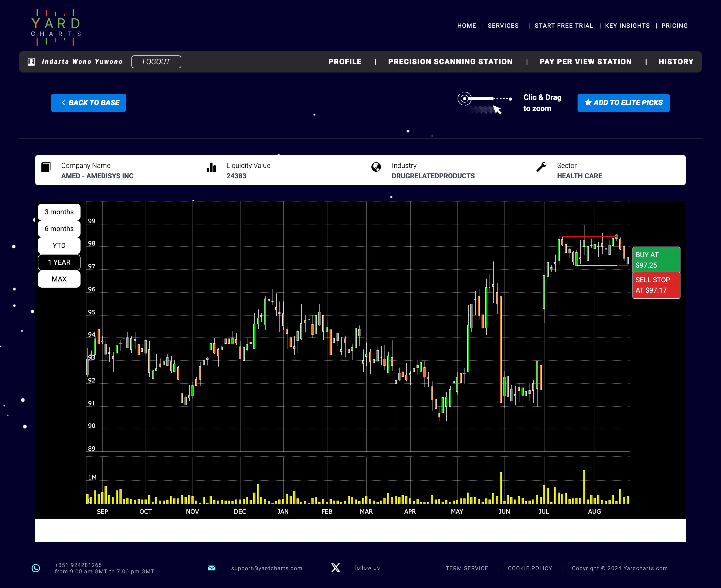Click the user profile avatar icon
Image resolution: width=721 pixels, height=588 pixels.
click(x=31, y=62)
